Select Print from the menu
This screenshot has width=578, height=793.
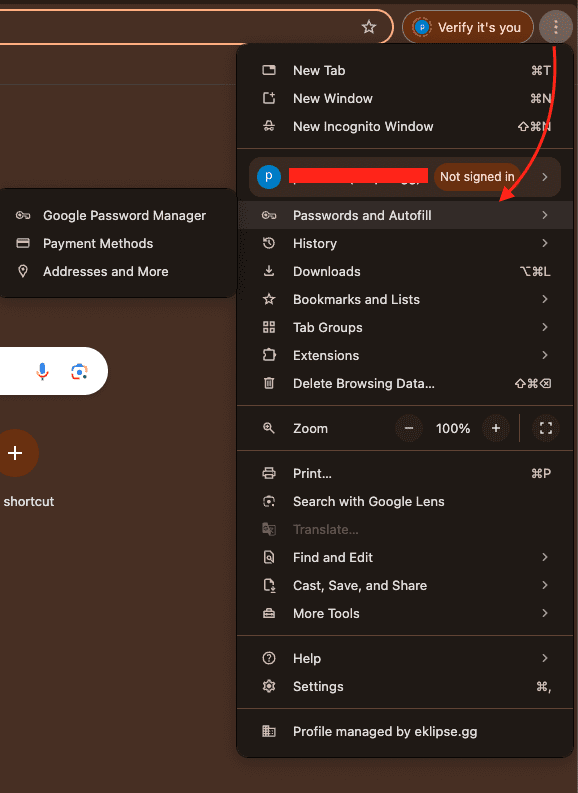pyautogui.click(x=406, y=473)
